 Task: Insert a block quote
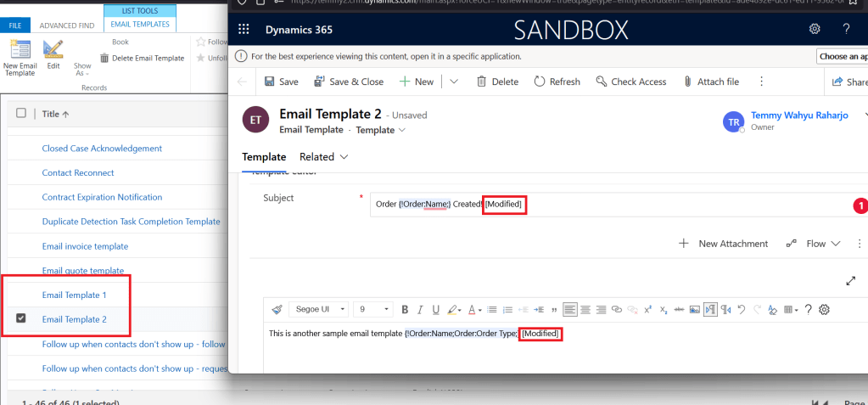click(x=554, y=309)
